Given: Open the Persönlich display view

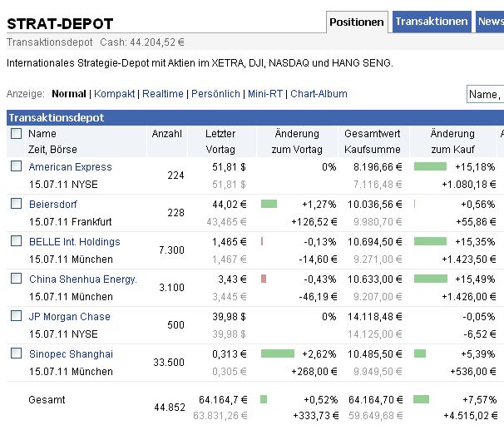Looking at the screenshot, I should [x=215, y=94].
